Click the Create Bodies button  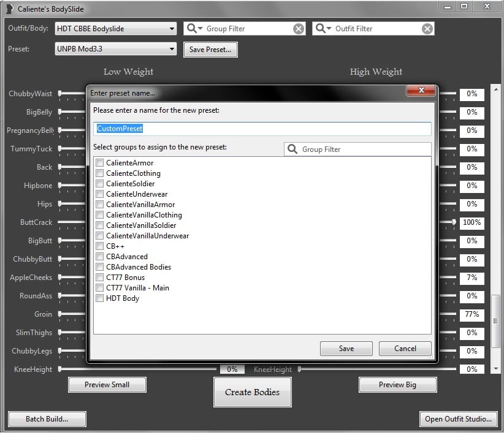253,392
